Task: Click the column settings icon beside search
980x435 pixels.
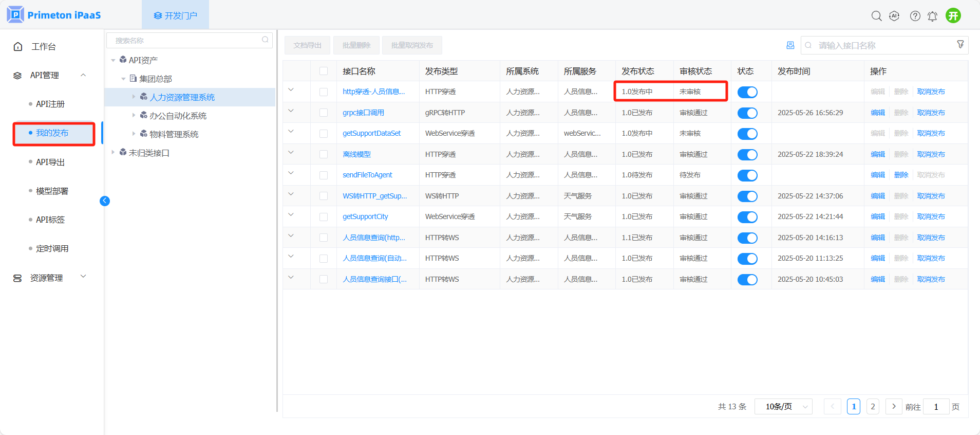Action: coord(790,45)
